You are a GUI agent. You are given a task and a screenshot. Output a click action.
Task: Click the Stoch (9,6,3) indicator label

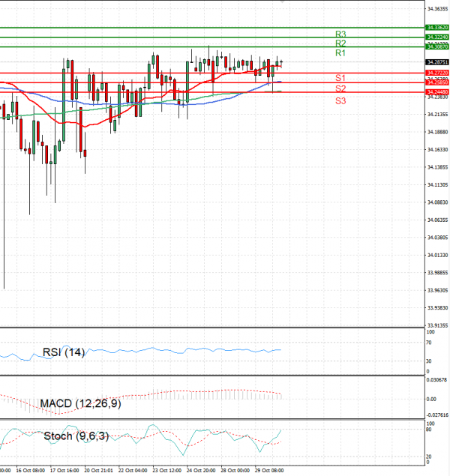76,436
